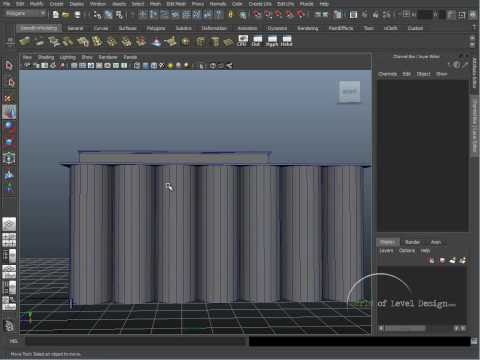This screenshot has height=360, width=480.
Task: Click the yellow lock selection icon
Action: point(230,14)
